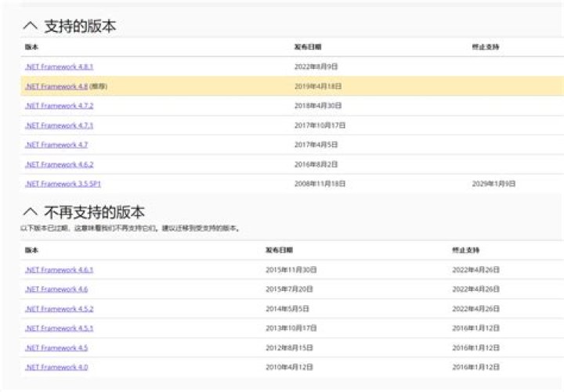Select the .NET Framework 4.7.1 link
This screenshot has height=392, width=564.
tap(59, 125)
